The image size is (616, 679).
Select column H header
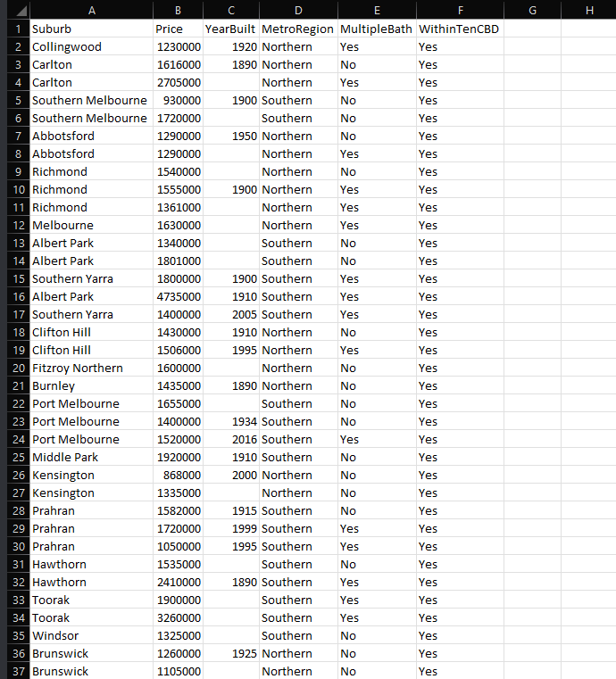click(588, 10)
